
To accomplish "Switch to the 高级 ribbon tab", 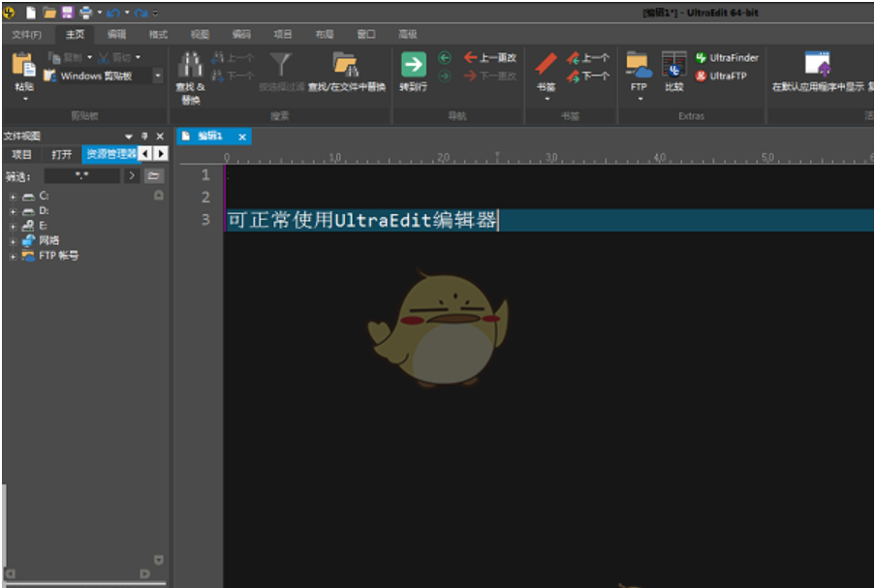I will tap(408, 35).
